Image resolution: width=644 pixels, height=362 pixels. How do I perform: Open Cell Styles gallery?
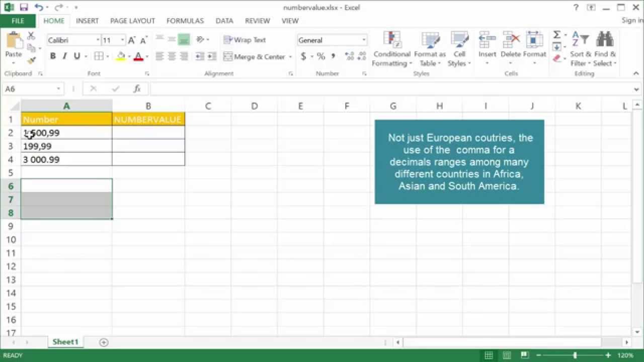[459, 49]
